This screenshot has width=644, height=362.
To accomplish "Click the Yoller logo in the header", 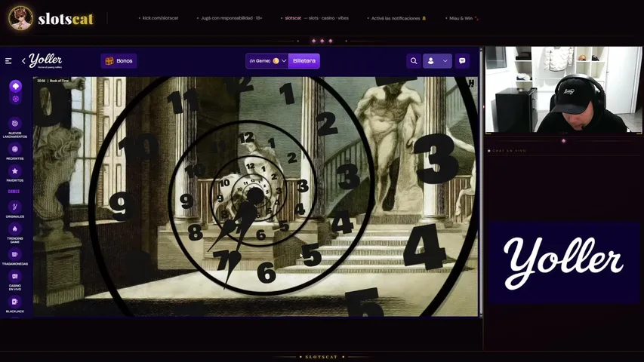I will click(x=45, y=60).
